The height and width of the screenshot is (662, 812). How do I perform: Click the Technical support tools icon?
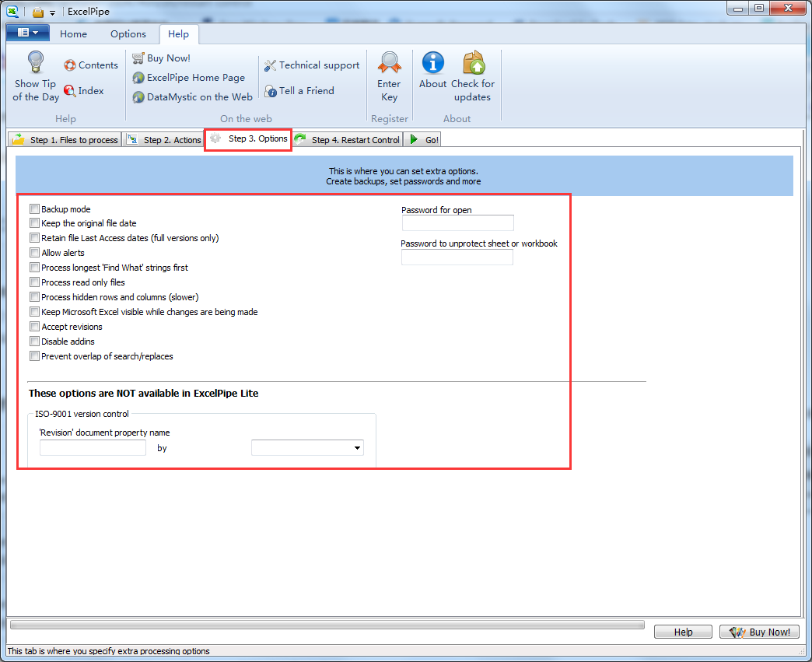click(x=271, y=65)
